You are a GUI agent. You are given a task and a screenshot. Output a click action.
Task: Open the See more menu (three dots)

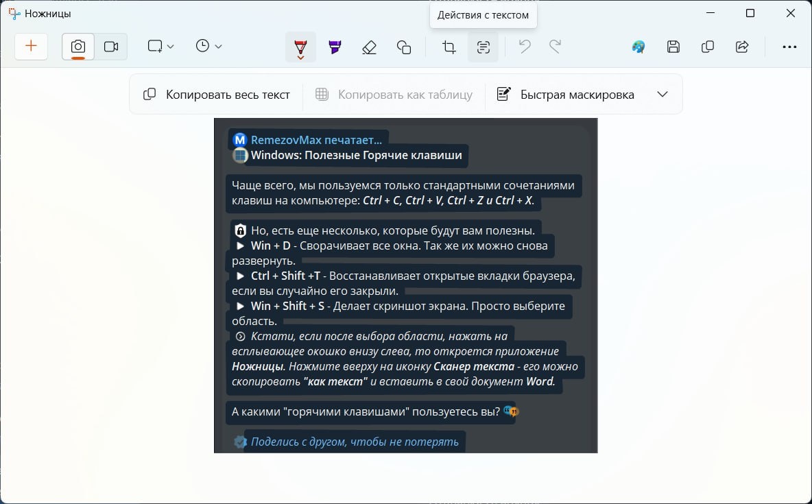789,47
